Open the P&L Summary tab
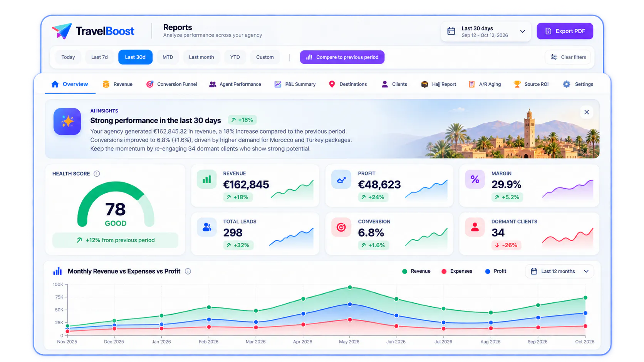 coord(295,84)
